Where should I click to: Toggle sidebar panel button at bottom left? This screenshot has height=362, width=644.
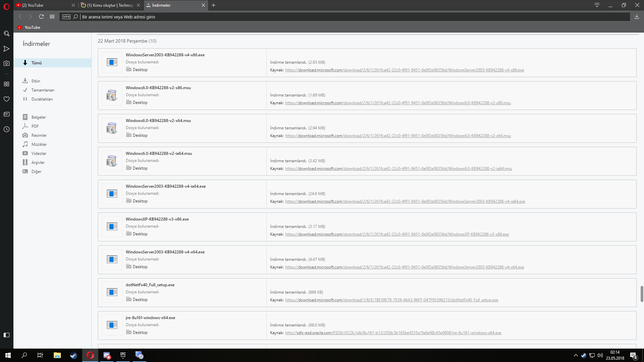(x=6, y=335)
